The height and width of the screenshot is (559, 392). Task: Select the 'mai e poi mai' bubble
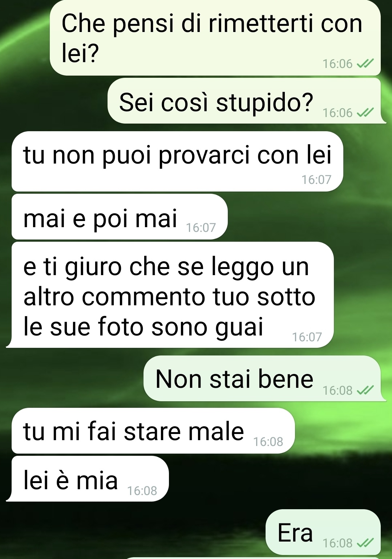click(120, 217)
